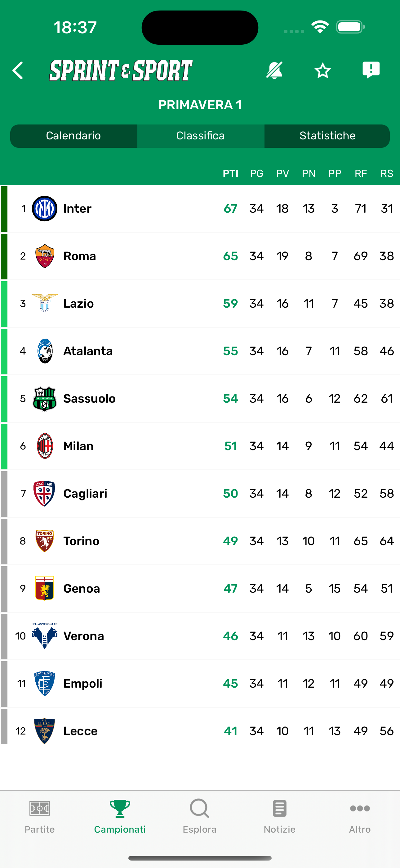The height and width of the screenshot is (868, 400).
Task: Toggle the favorite star icon
Action: pos(322,70)
